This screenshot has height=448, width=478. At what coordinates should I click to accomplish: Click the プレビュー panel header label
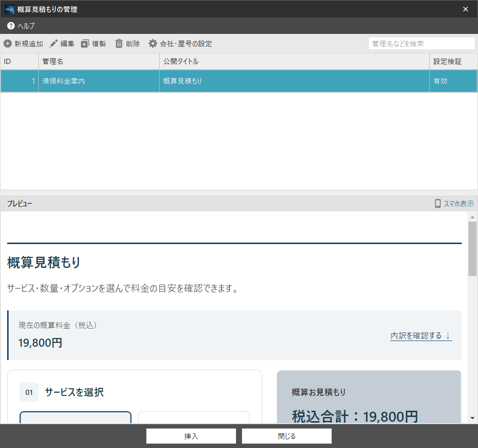coord(20,204)
